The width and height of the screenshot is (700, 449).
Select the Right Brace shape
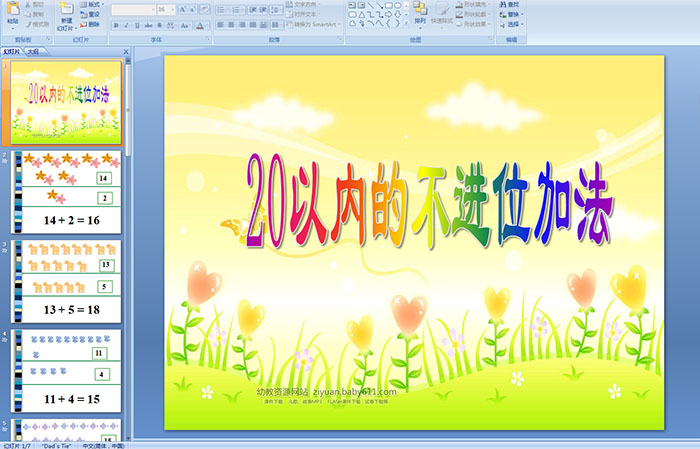tap(397, 23)
